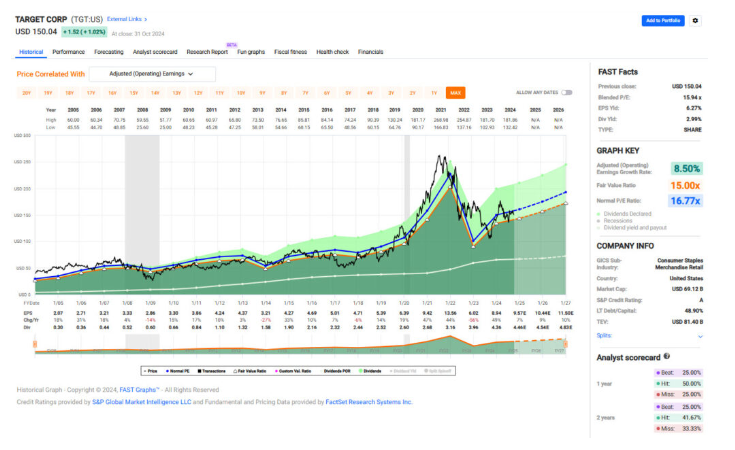The height and width of the screenshot is (450, 735).
Task: Open the Financials tab
Action: [x=370, y=52]
